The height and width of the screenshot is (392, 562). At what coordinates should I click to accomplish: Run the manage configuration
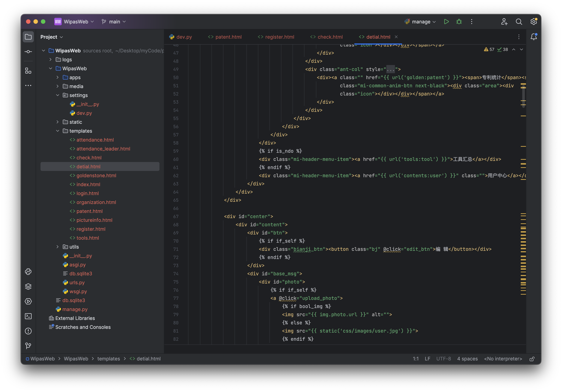tap(446, 22)
